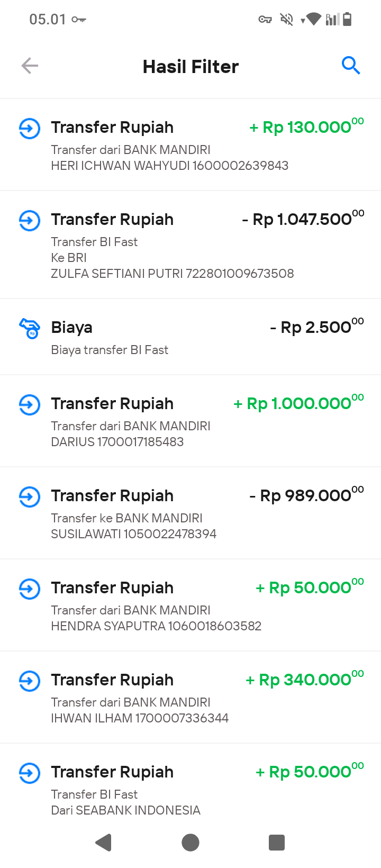Tap transfer icon beside DARIUS entry
Viewport: 381px width, 868px height.
(x=30, y=405)
